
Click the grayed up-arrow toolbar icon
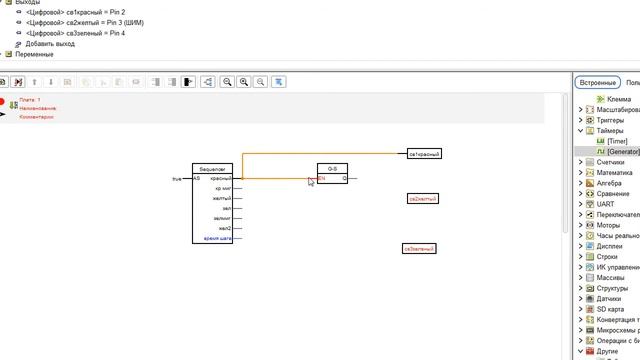click(34, 82)
